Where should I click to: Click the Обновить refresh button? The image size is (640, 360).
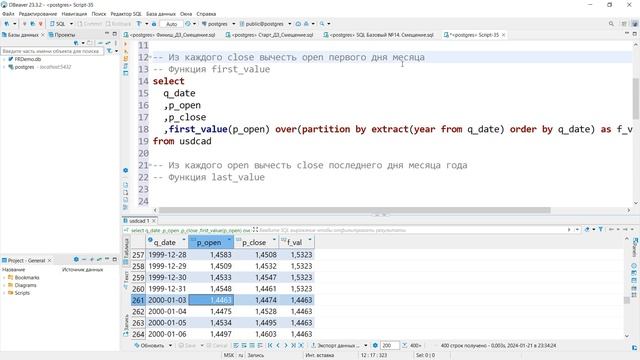pyautogui.click(x=149, y=345)
